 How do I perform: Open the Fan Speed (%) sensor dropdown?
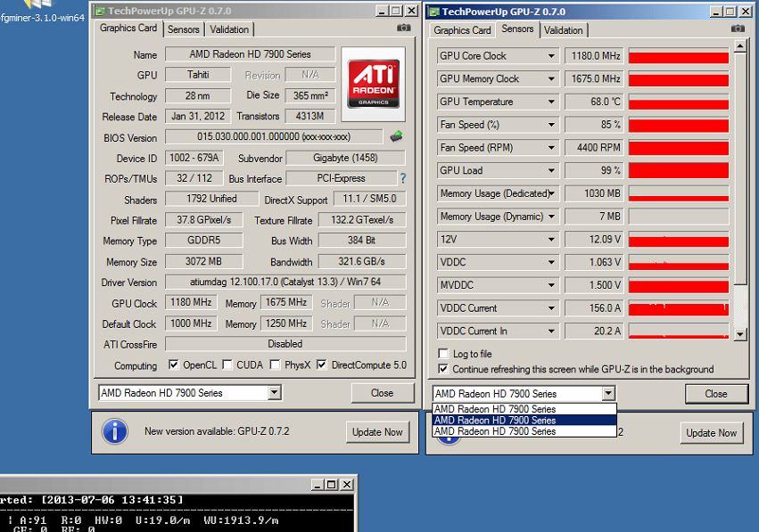pos(551,124)
